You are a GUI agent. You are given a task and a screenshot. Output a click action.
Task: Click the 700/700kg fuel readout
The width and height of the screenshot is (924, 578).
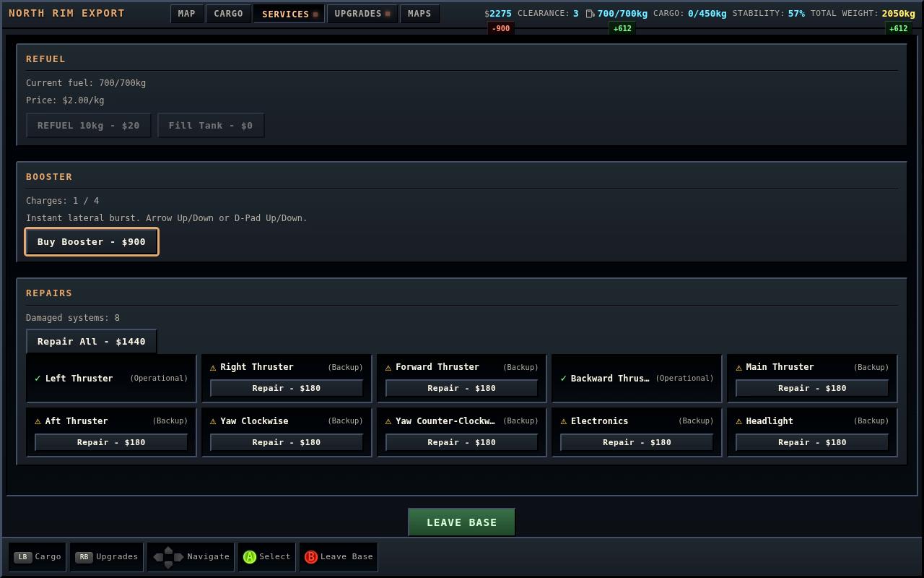click(622, 14)
